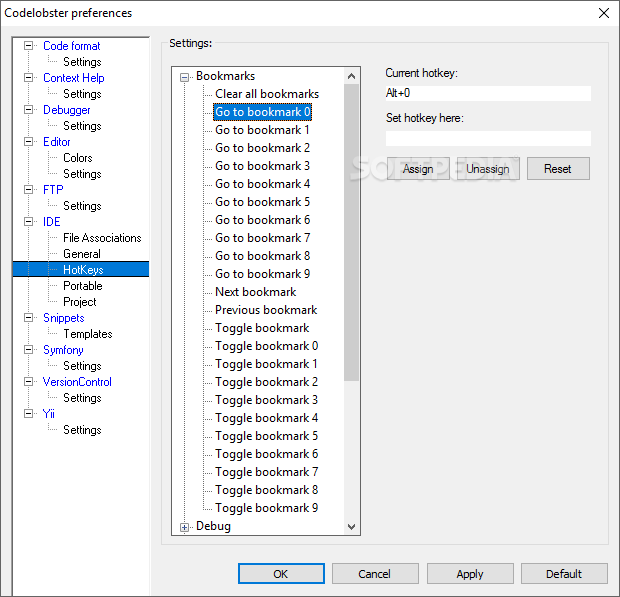620x597 pixels.
Task: Collapse the Snippets tree node
Action: coord(28,317)
